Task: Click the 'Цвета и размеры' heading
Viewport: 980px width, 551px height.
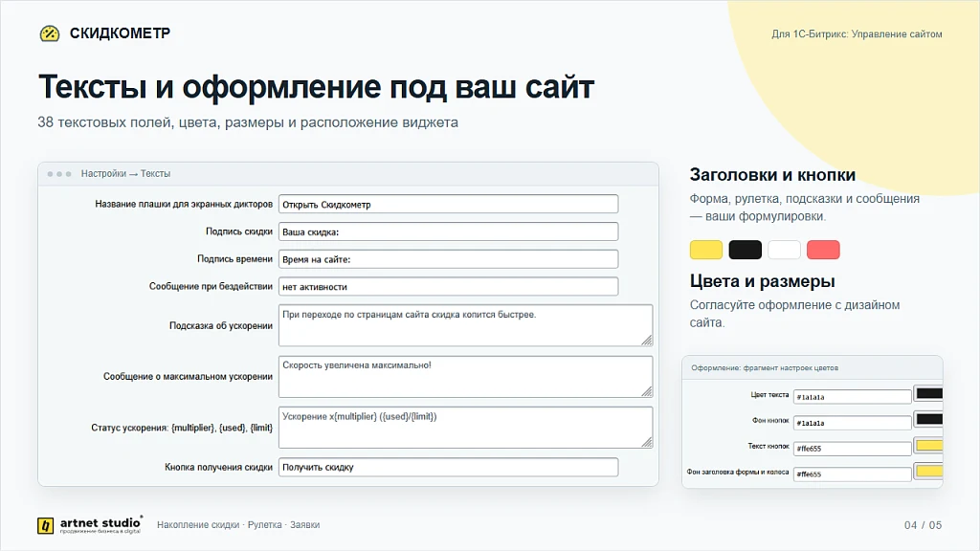Action: (x=763, y=281)
